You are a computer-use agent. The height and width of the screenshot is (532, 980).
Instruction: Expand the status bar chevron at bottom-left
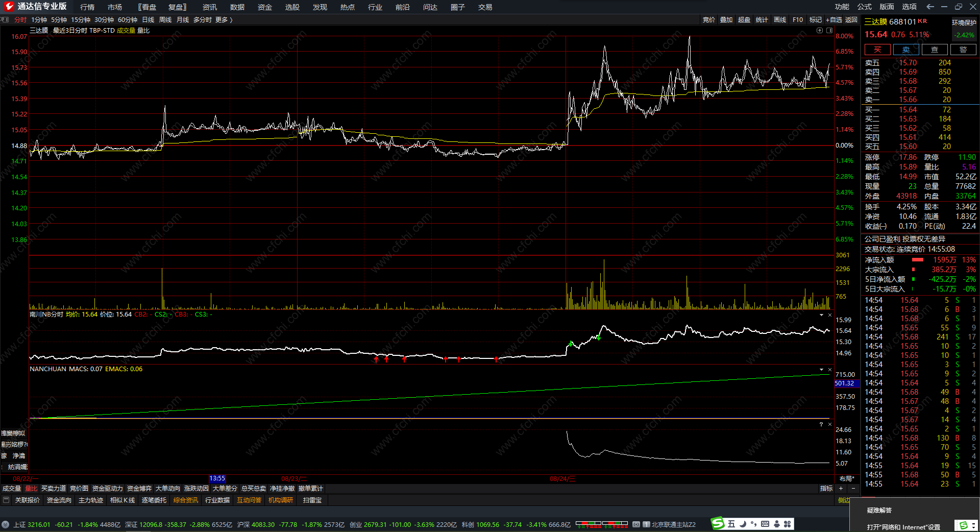[x=5, y=524]
